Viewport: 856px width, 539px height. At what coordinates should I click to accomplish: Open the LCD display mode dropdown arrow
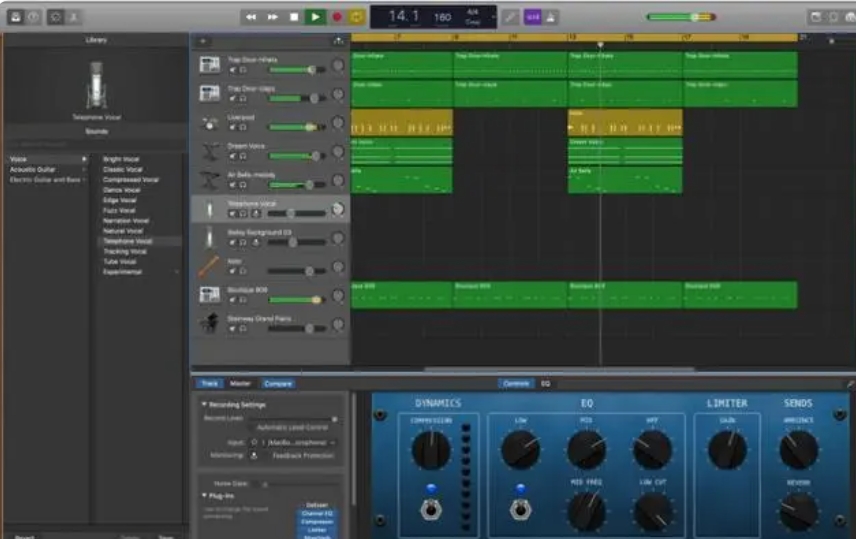tap(493, 17)
